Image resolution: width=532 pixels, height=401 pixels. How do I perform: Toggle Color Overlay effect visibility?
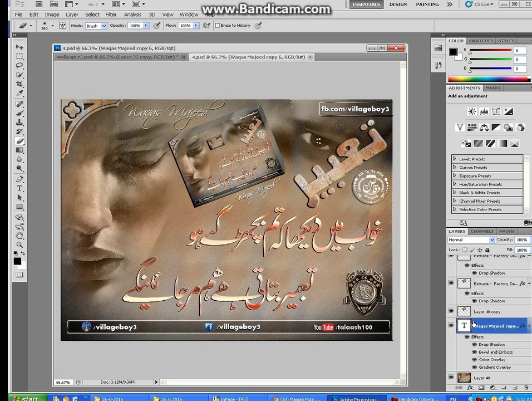[475, 360]
